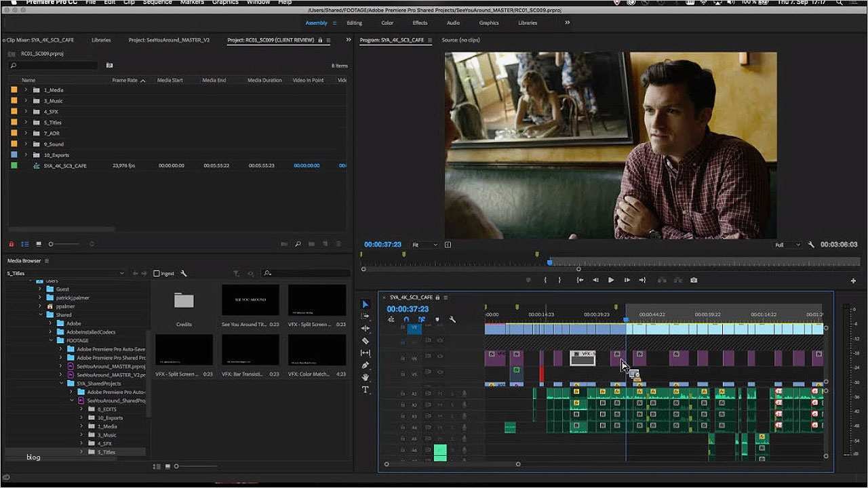
Task: Switch to the Editing workspace tab
Action: 354,23
